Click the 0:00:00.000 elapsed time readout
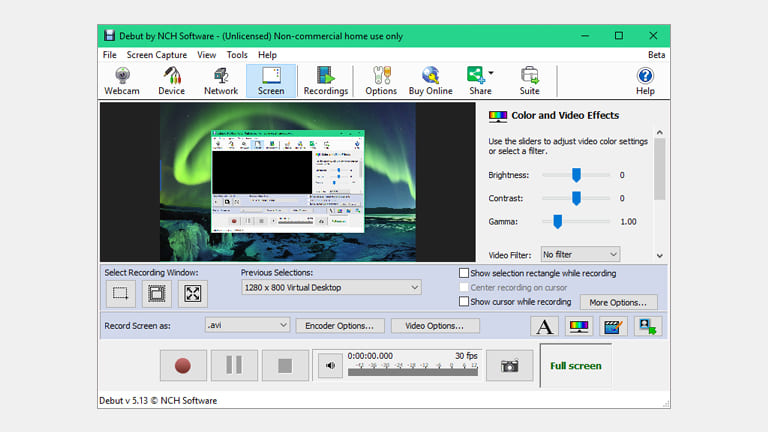The image size is (768, 432). coord(370,356)
